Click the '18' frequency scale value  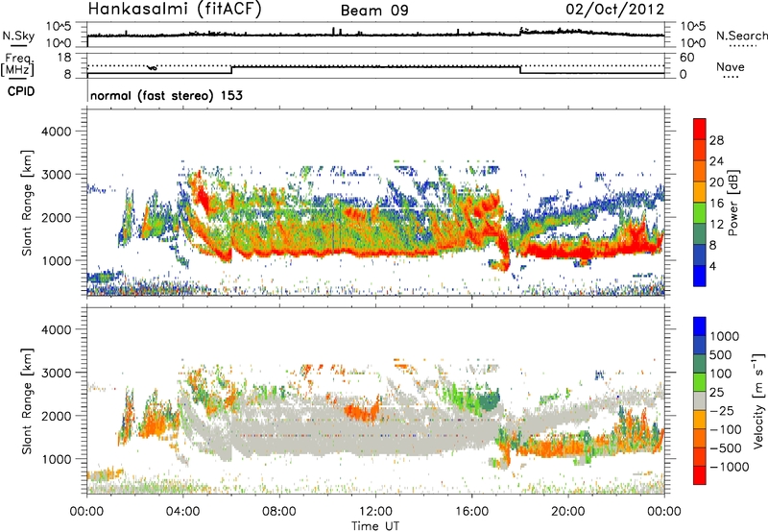(64, 58)
